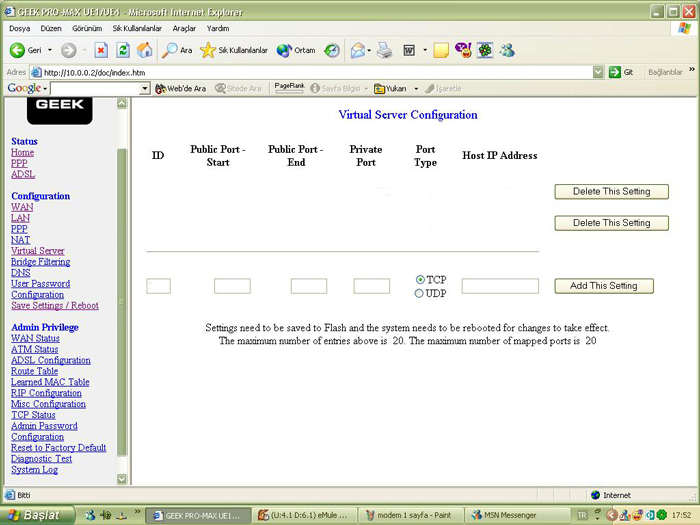Expand hidden quick launch icons chevron
The image size is (700, 525).
pyautogui.click(x=138, y=512)
